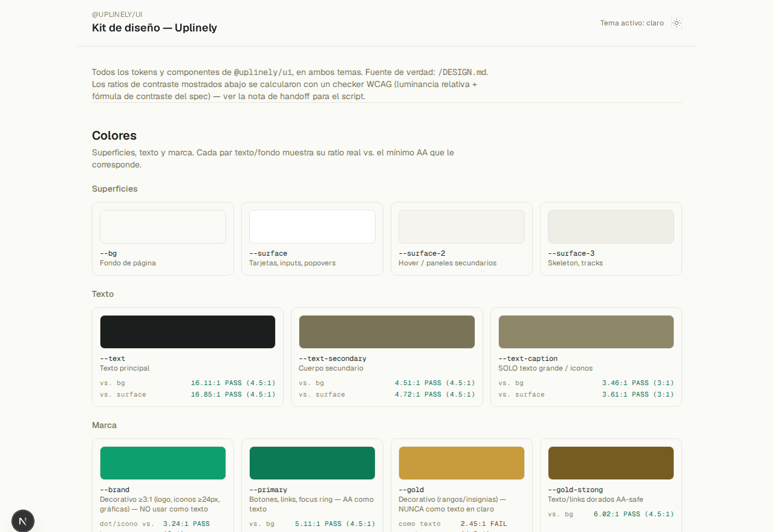Image resolution: width=774 pixels, height=532 pixels.
Task: Click the "3.46:1 PASS (3:1)" ratio
Action: (638, 383)
